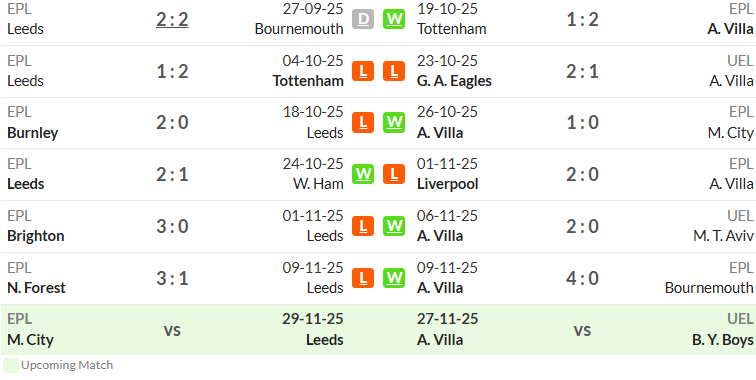Image resolution: width=756 pixels, height=380 pixels.
Task: Click the orange L badge for Brighton vs Leeds
Action: coord(363,226)
